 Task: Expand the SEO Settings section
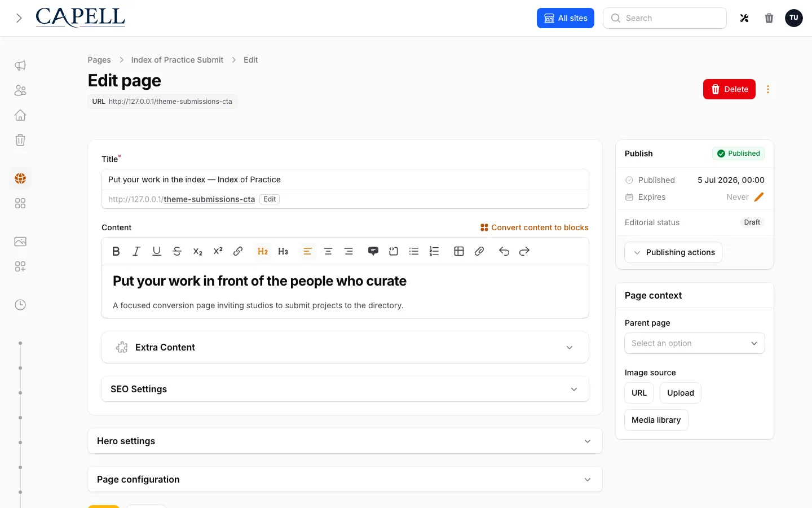345,389
